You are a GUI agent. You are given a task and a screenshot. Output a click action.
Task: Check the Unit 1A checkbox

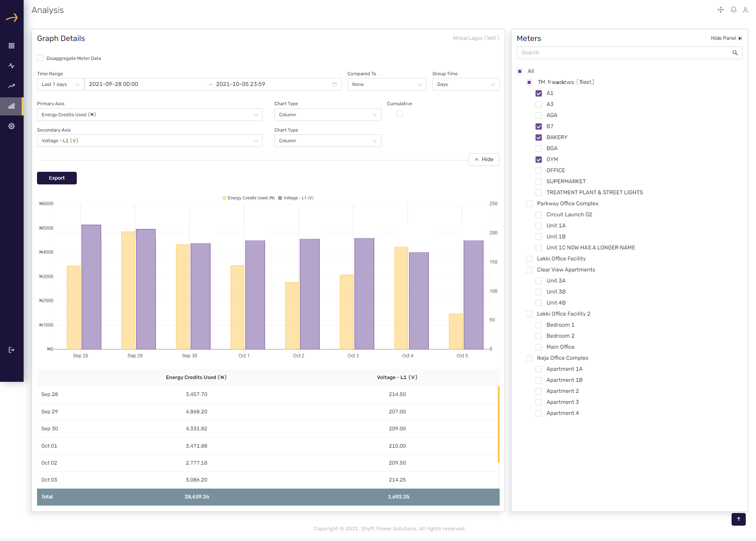(539, 226)
